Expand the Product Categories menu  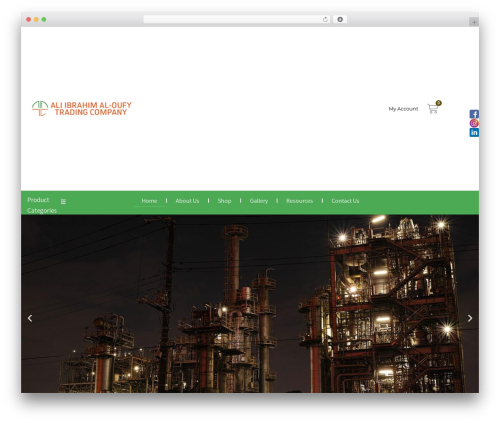42,205
